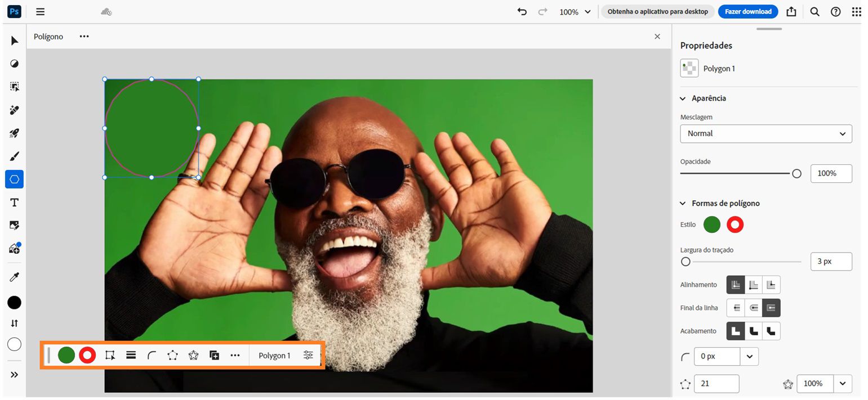The width and height of the screenshot is (868, 400).
Task: Select the Brush tool
Action: pos(14,156)
